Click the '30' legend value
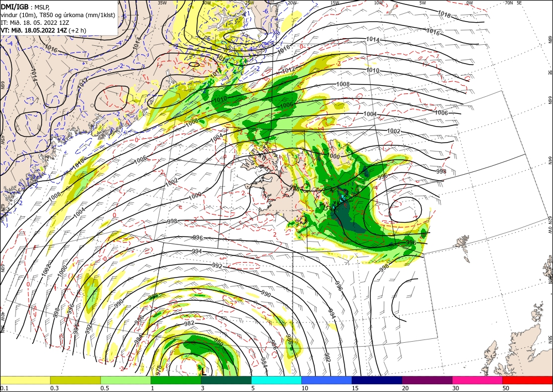Viewport: 553px width, 392px height. coord(455,388)
